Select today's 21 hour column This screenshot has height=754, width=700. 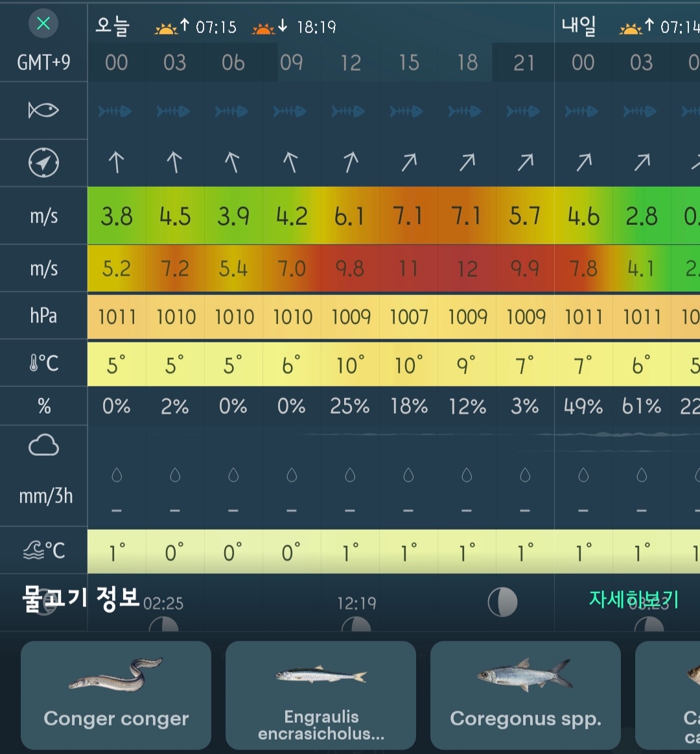click(524, 62)
